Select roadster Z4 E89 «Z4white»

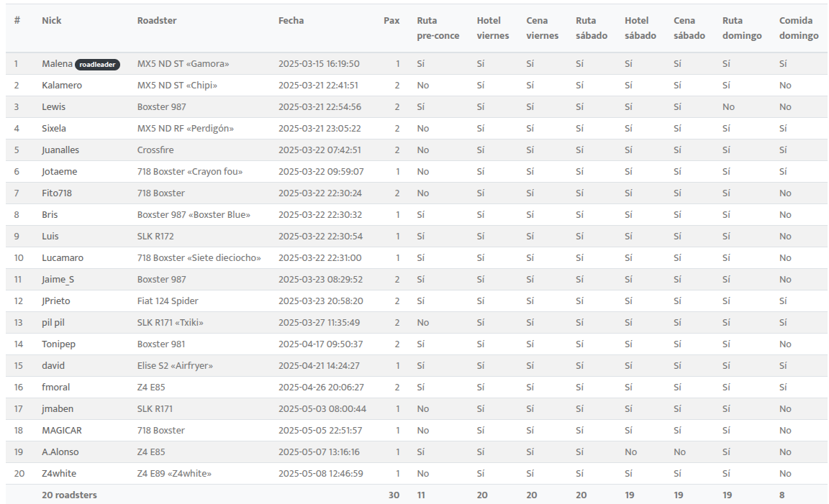tap(174, 474)
